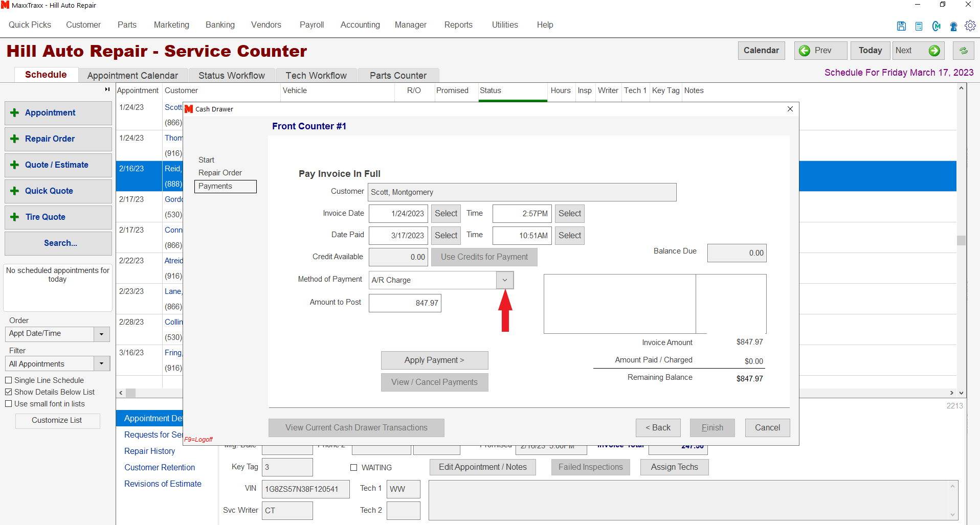Collapse the left sidebar panel arrow
Viewport: 980px width, 525px height.
[x=107, y=89]
